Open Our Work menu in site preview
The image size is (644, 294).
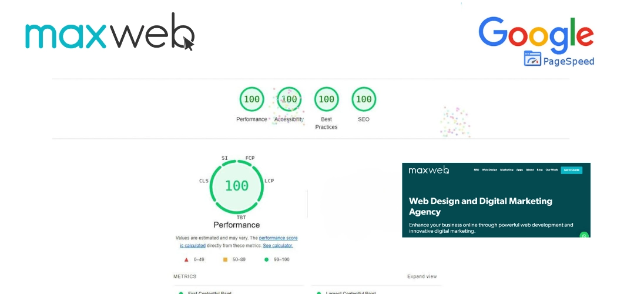pos(552,170)
